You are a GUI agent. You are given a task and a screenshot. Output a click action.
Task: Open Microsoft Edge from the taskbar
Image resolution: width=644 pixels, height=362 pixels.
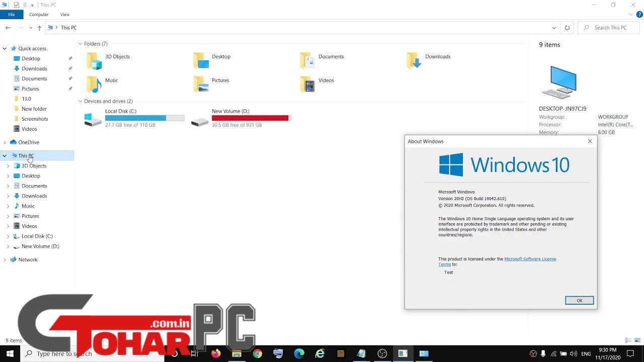(299, 353)
